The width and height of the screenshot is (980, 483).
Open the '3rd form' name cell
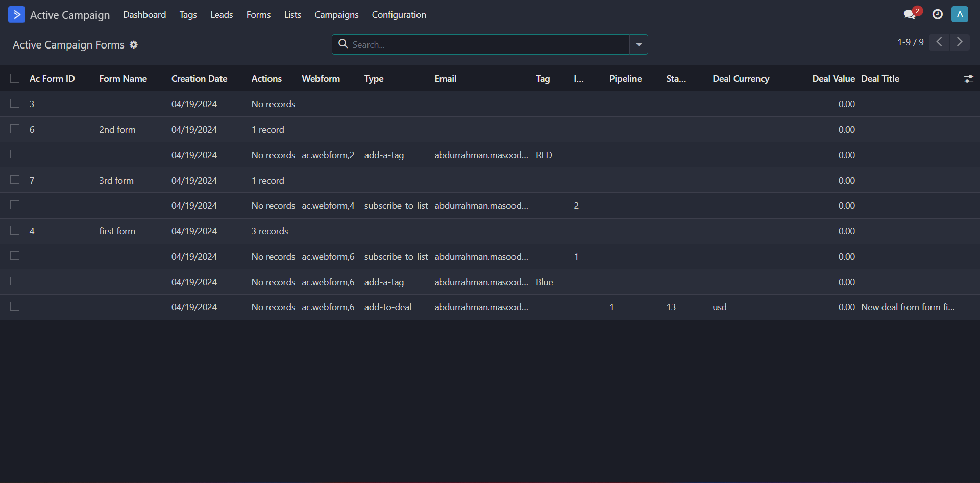tap(116, 181)
